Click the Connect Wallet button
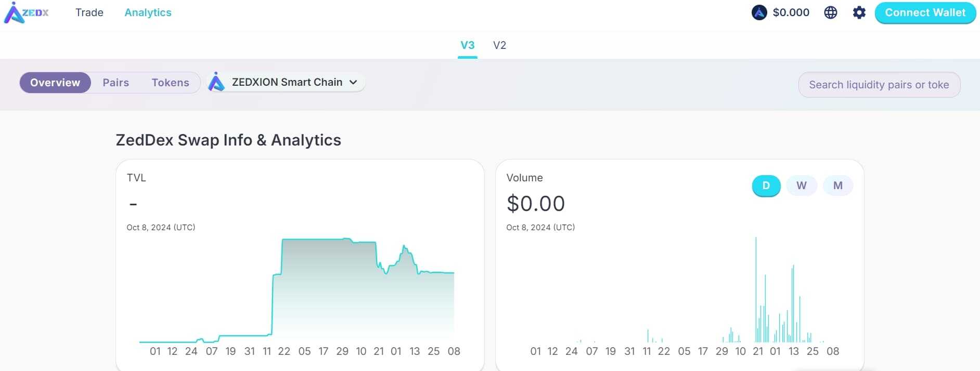980x371 pixels. pos(925,12)
